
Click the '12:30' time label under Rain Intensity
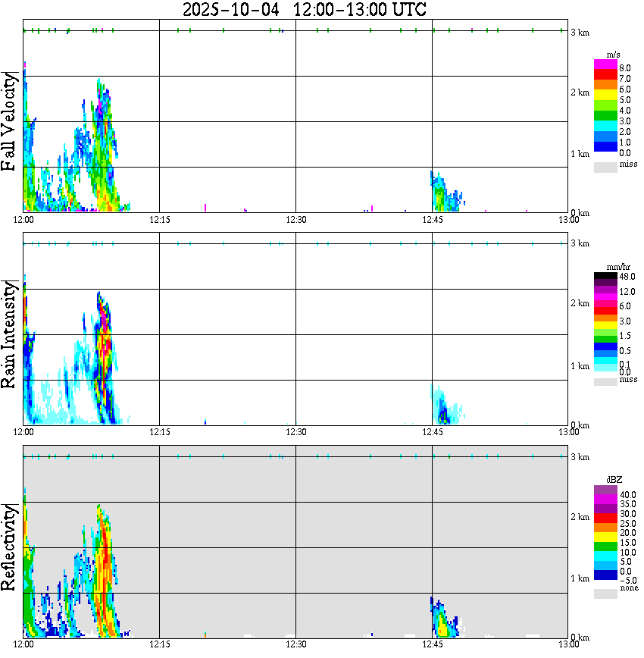point(296,432)
